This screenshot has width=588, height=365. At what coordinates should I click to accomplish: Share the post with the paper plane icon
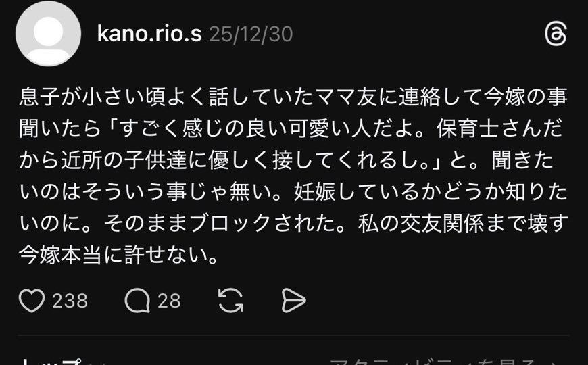(293, 301)
